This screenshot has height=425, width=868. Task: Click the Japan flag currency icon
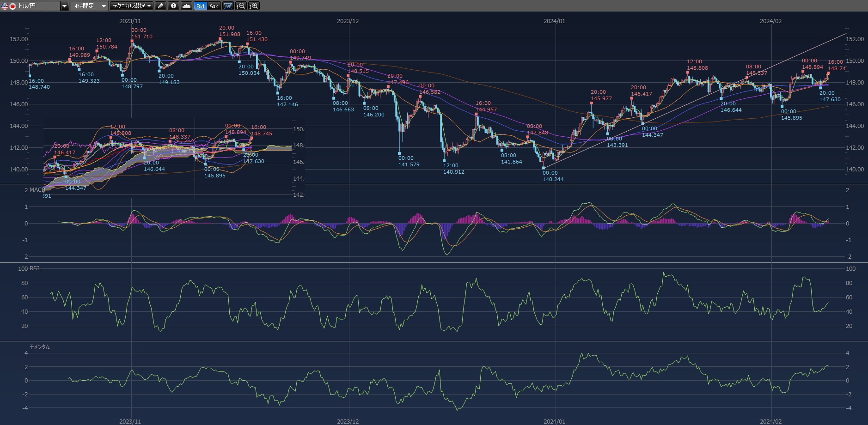[12, 6]
